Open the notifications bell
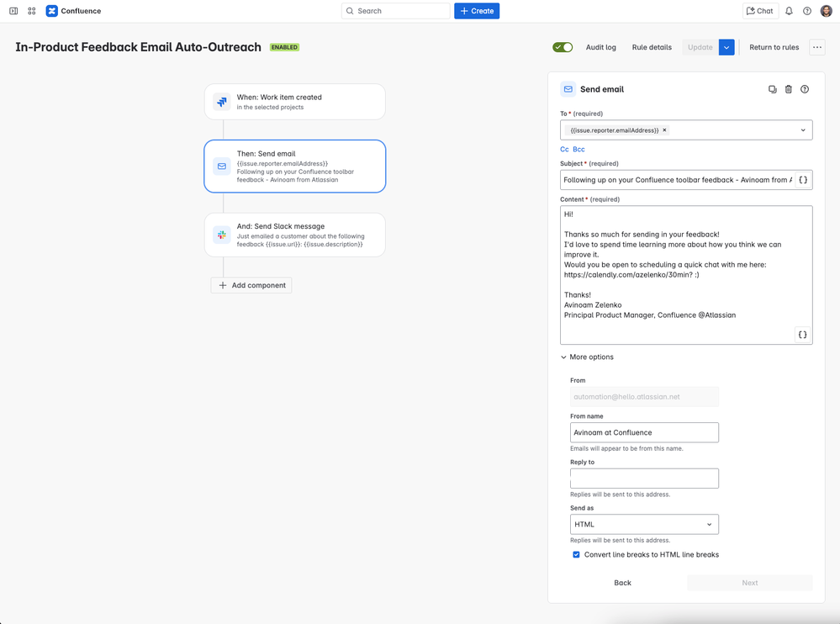The width and height of the screenshot is (840, 624). [789, 11]
